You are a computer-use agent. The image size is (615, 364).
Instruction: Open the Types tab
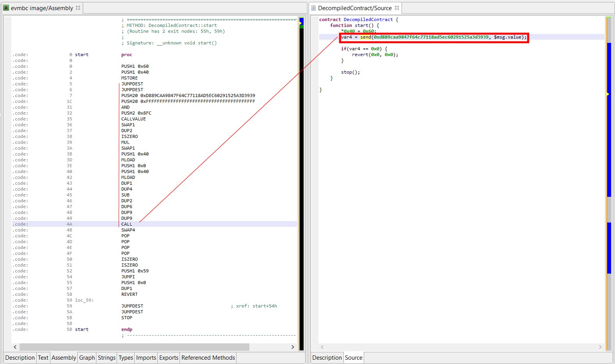(126, 358)
